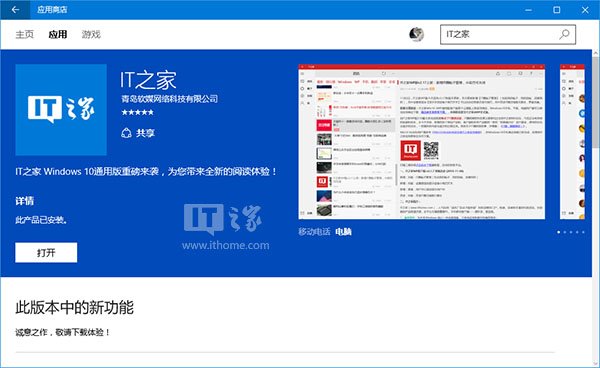
Task: Open the 游戏 tab
Action: click(x=91, y=34)
